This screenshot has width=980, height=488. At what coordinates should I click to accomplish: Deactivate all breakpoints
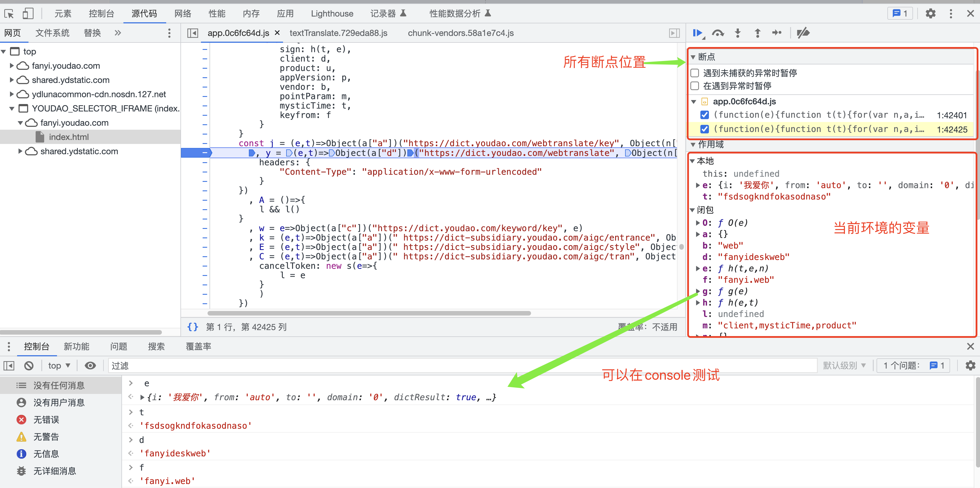(803, 33)
